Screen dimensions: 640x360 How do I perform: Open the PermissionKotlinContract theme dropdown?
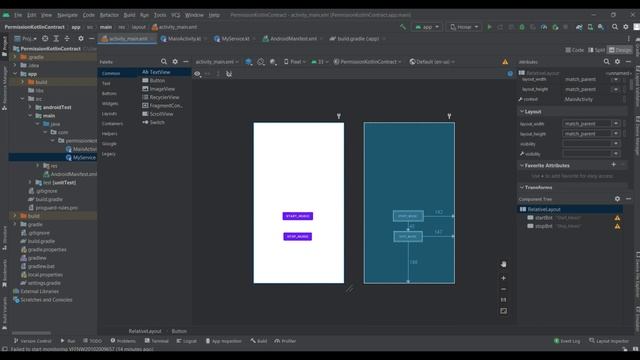tap(367, 62)
